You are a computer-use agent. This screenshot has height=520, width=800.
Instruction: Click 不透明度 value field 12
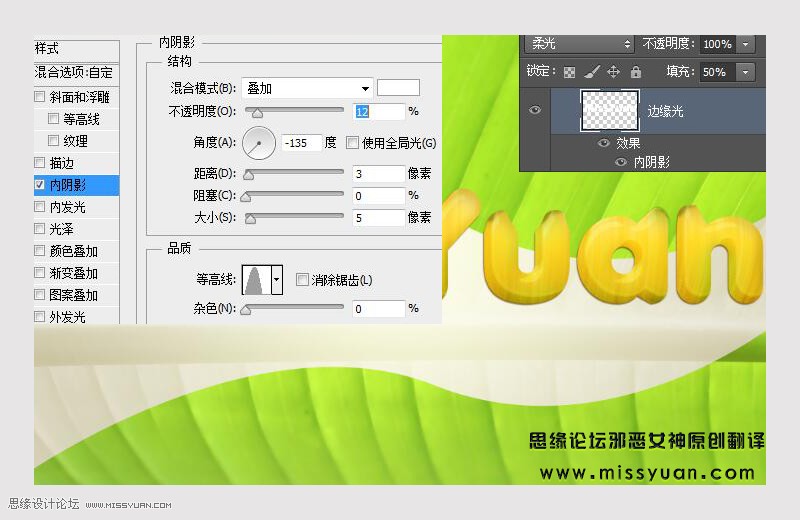pos(379,112)
